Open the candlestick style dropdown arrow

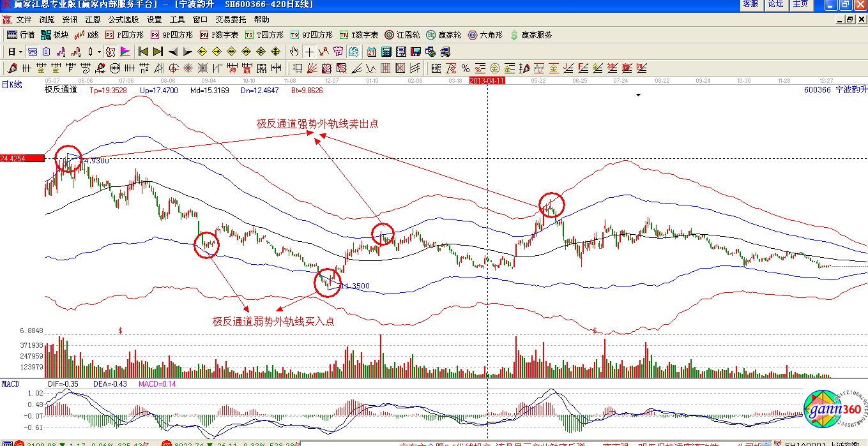point(98,52)
